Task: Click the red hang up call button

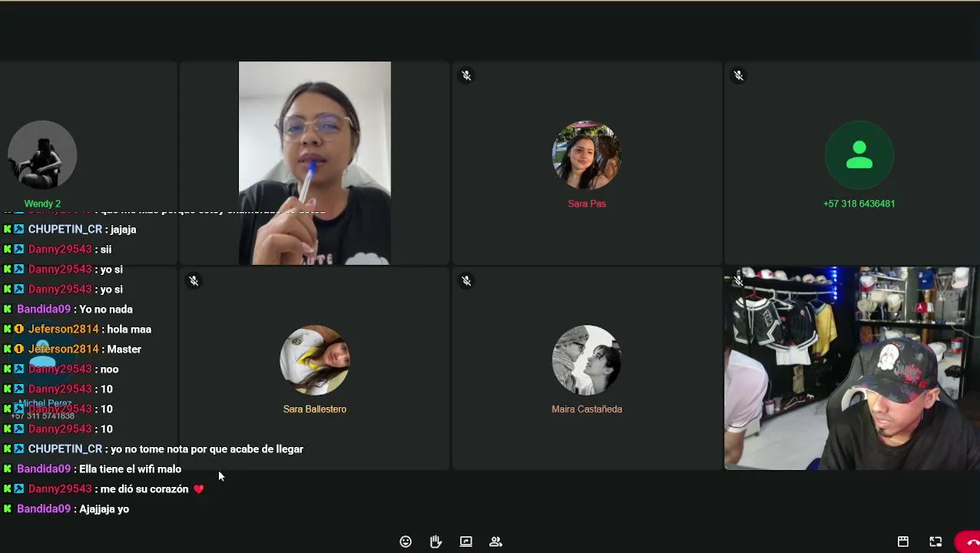Action: (969, 541)
